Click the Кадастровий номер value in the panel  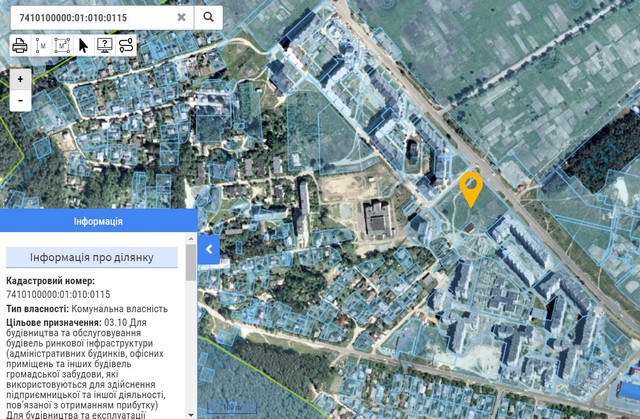pos(57,295)
